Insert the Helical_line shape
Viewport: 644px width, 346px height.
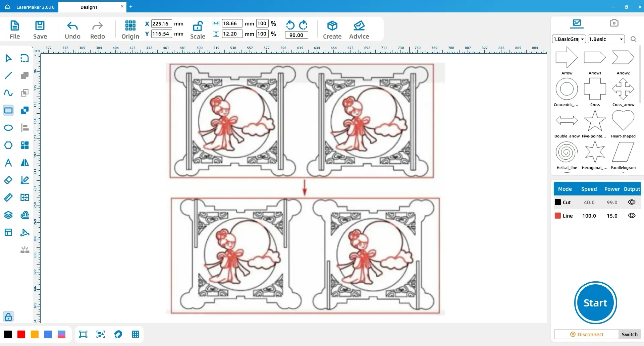point(567,156)
